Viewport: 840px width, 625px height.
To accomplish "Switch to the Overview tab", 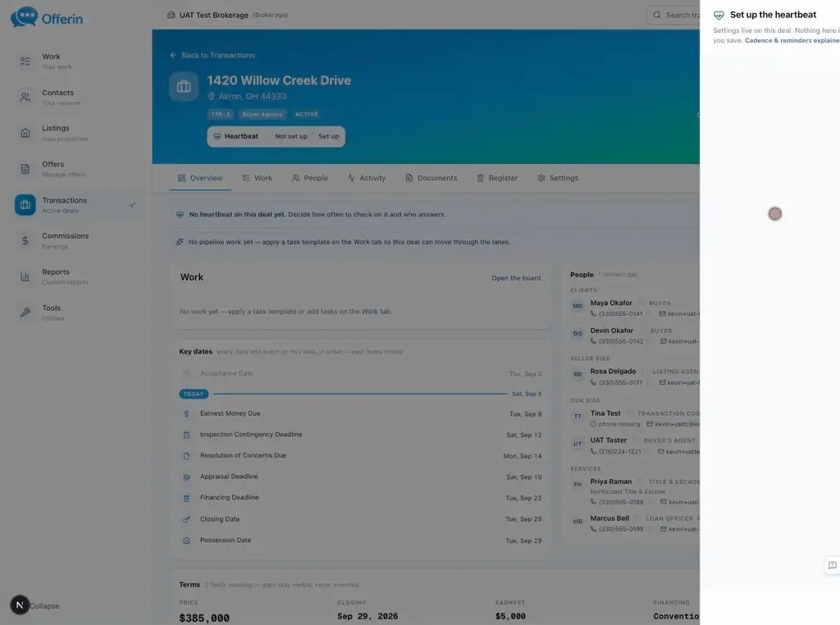I will tap(200, 178).
